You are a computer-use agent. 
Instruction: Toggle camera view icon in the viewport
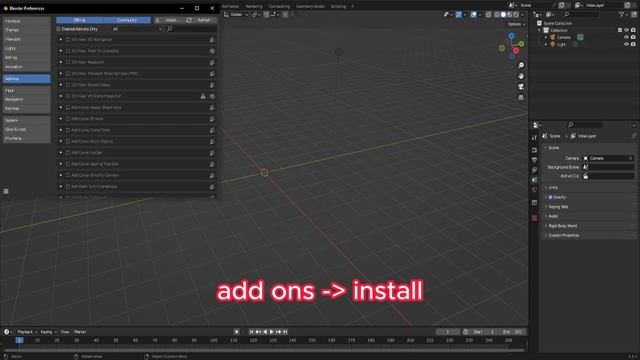click(x=521, y=87)
